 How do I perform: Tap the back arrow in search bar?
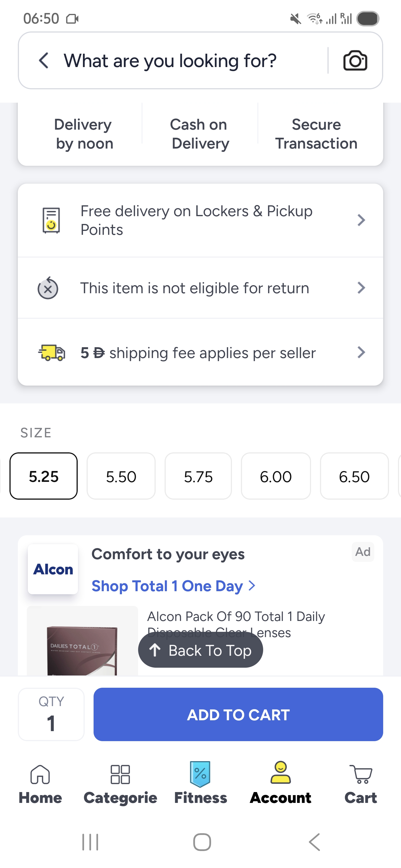coord(44,61)
